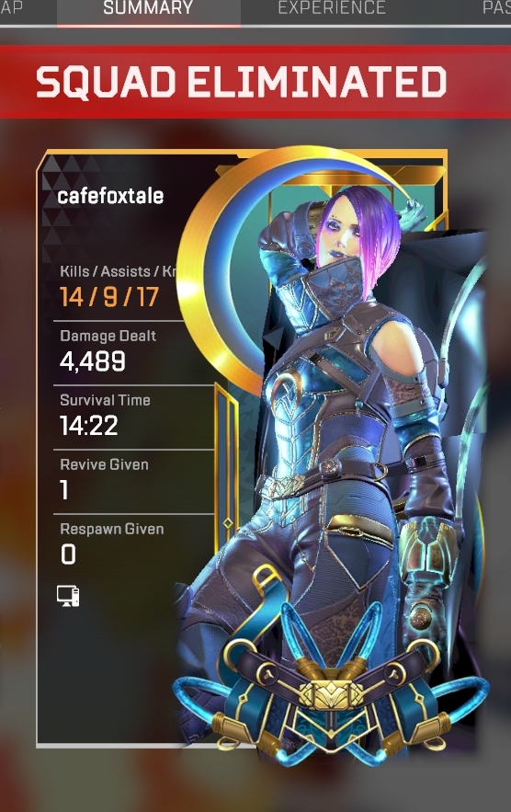Open the partially visible Pass tab
The image size is (511, 812).
coord(496,8)
